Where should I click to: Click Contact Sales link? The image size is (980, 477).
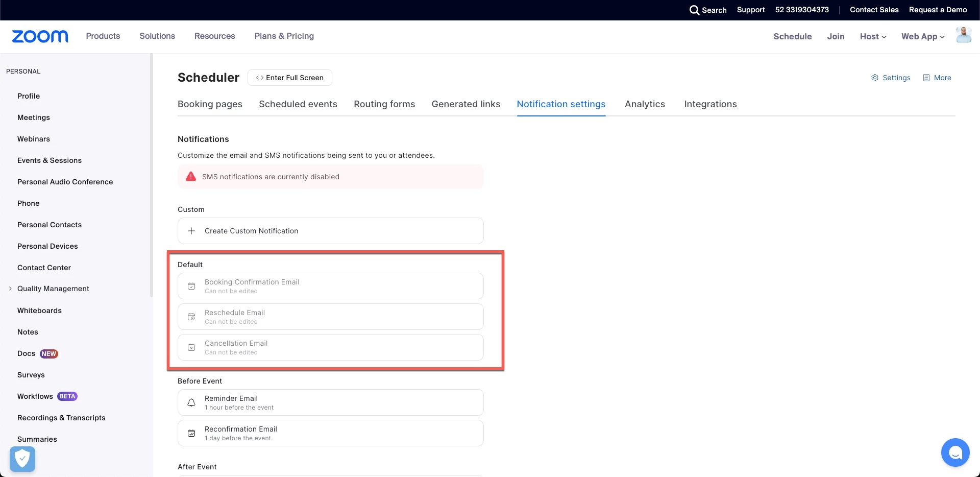pyautogui.click(x=874, y=10)
